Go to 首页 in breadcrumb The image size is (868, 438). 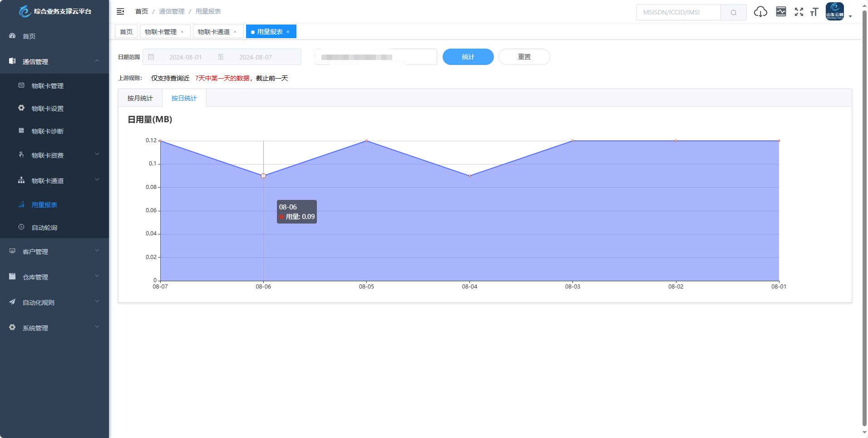(x=142, y=11)
